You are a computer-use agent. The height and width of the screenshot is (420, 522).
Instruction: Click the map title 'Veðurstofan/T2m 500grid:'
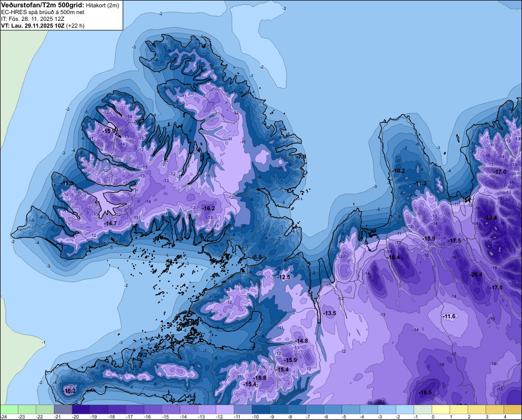pyautogui.click(x=42, y=5)
